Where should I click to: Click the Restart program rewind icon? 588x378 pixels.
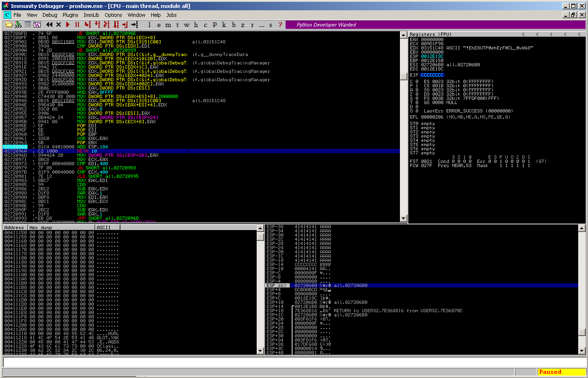tap(49, 24)
